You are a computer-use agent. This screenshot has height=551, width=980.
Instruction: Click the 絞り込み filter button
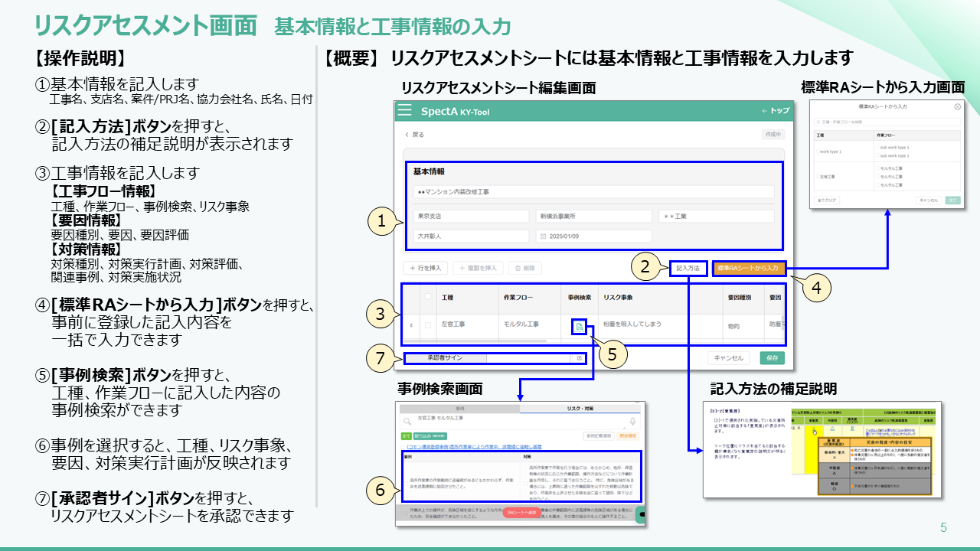point(424,435)
